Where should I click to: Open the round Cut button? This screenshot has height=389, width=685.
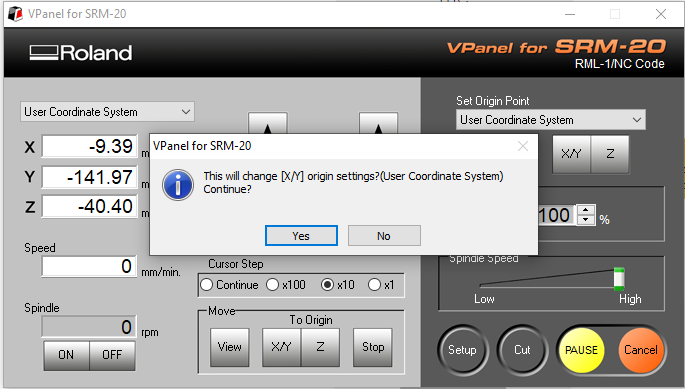point(522,350)
